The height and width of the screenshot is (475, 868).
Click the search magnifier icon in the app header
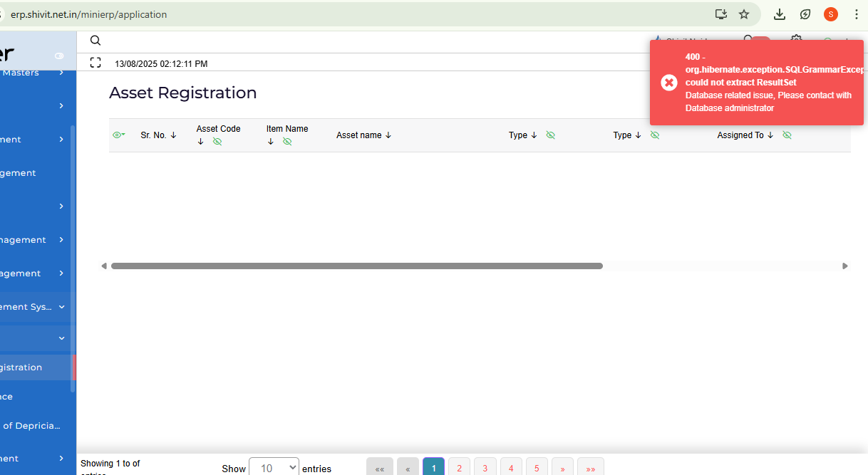pos(95,41)
